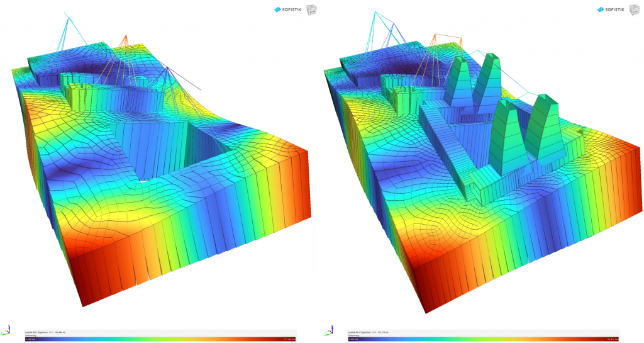The height and width of the screenshot is (343, 644).
Task: Click the cyan cable apex in left model
Action: [65, 13]
